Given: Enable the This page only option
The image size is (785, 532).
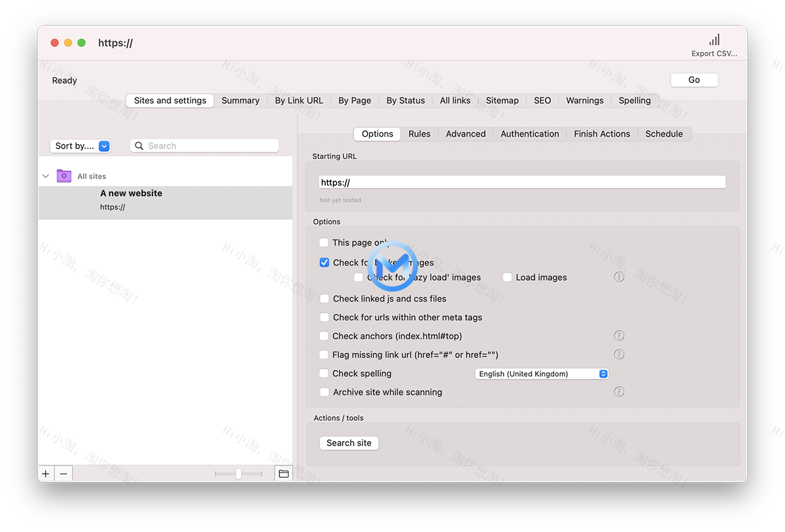Looking at the screenshot, I should [324, 242].
